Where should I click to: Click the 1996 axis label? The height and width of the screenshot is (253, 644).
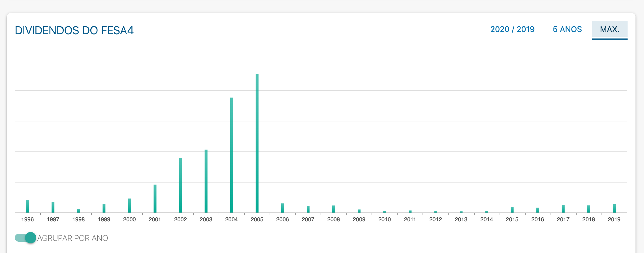[27, 219]
